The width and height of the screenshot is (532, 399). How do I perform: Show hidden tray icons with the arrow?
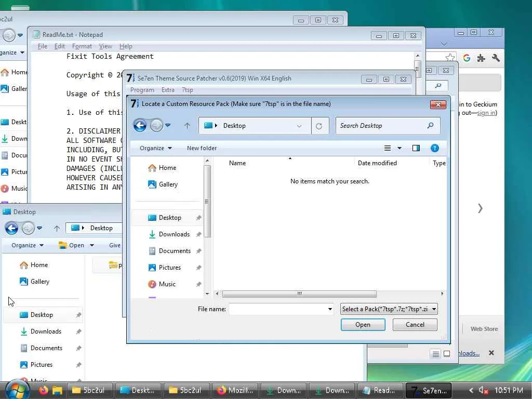pos(471,391)
